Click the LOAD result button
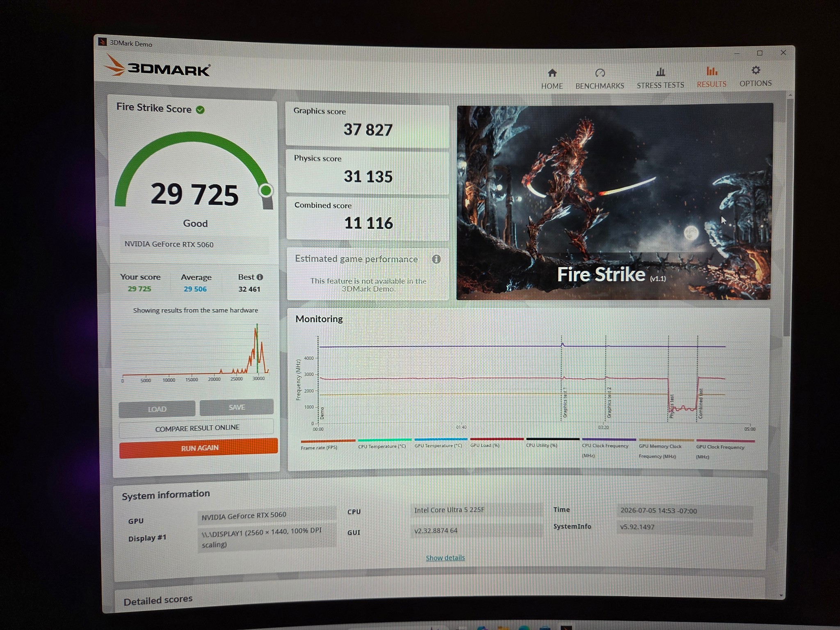This screenshot has height=630, width=840. 157,409
